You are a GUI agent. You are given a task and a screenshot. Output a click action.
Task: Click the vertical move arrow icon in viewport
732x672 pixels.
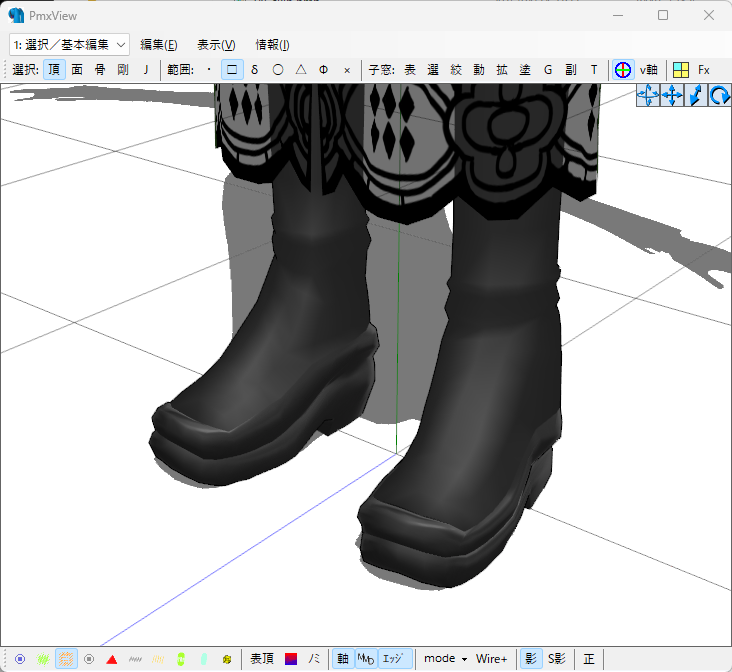(x=696, y=96)
